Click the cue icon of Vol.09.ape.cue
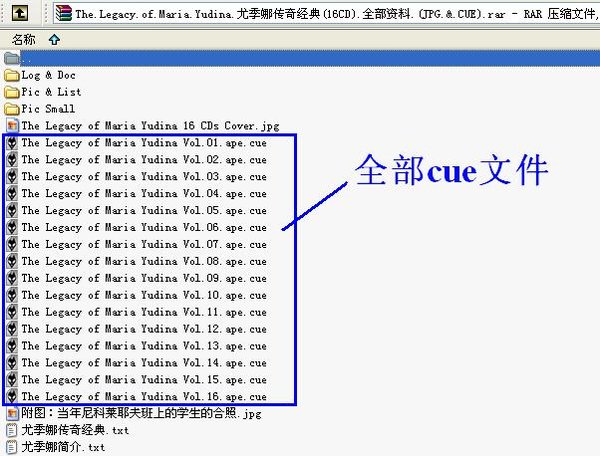600x456 pixels. (12, 278)
